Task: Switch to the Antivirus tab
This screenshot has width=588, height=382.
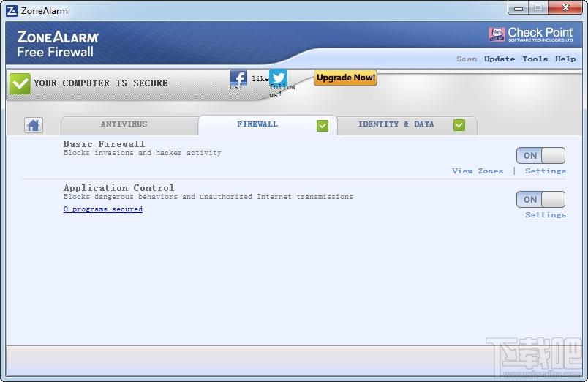Action: pos(129,125)
